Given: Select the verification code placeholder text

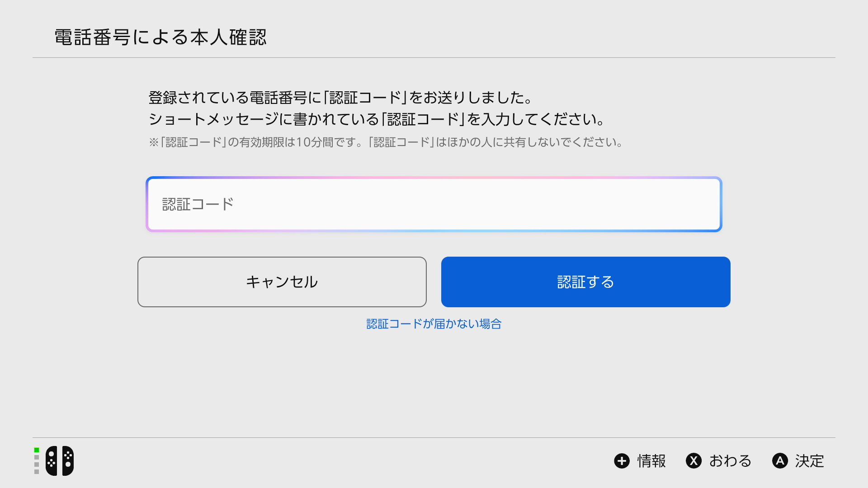Looking at the screenshot, I should [x=198, y=204].
